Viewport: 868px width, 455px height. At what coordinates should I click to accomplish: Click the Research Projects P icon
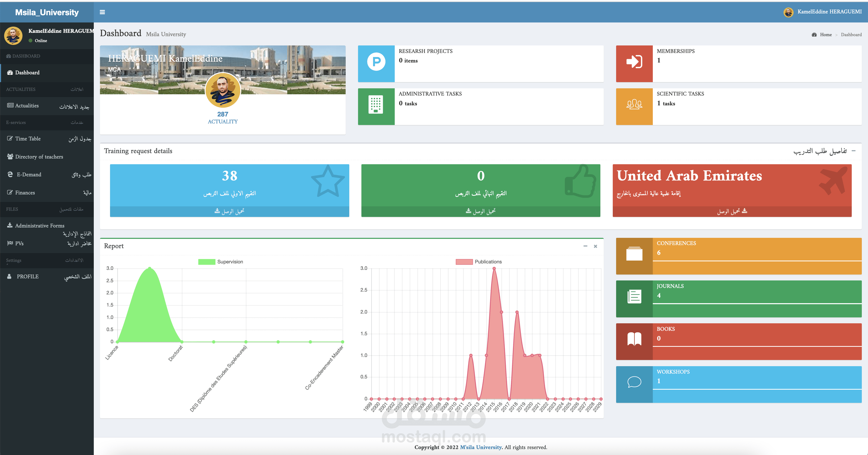click(x=376, y=62)
